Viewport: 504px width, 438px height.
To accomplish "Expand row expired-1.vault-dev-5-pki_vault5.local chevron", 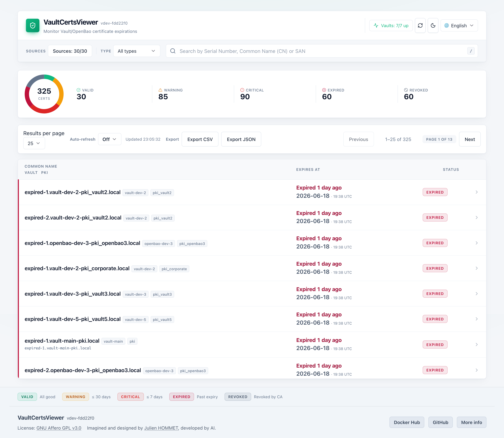I will [476, 319].
